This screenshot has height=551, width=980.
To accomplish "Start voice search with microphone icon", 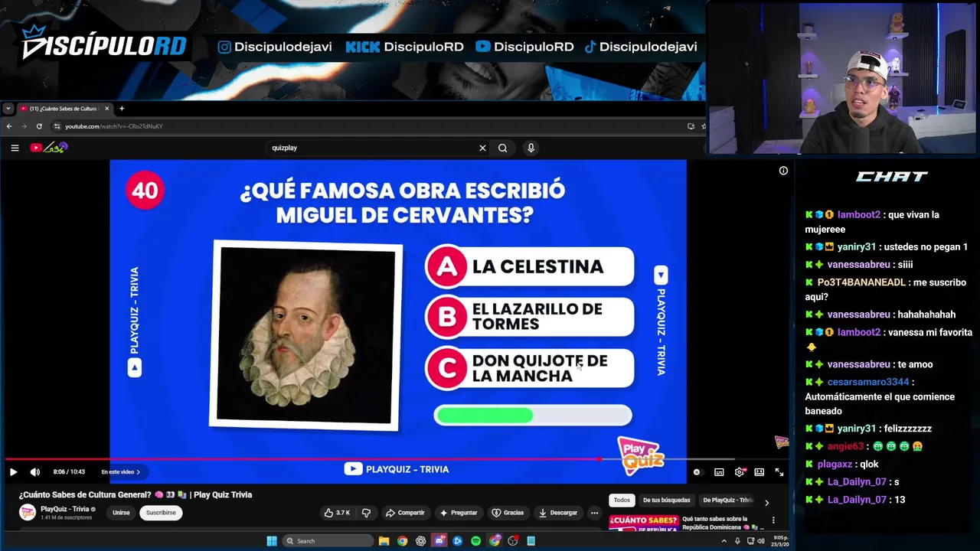I will click(531, 148).
